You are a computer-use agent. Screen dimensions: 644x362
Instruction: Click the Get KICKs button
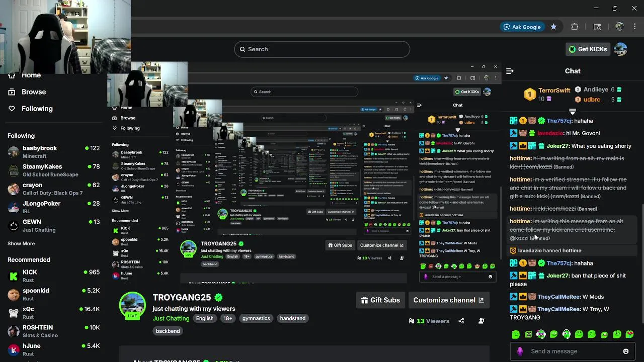click(x=588, y=49)
